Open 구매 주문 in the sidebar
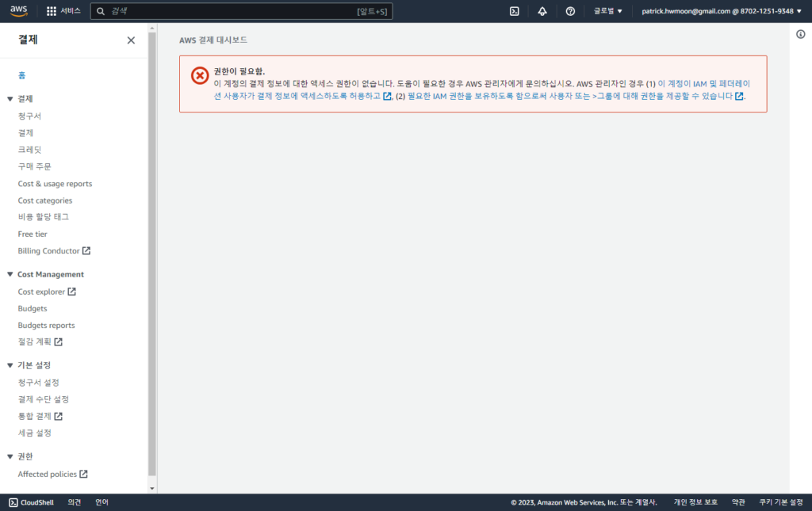The image size is (812, 511). pyautogui.click(x=35, y=166)
